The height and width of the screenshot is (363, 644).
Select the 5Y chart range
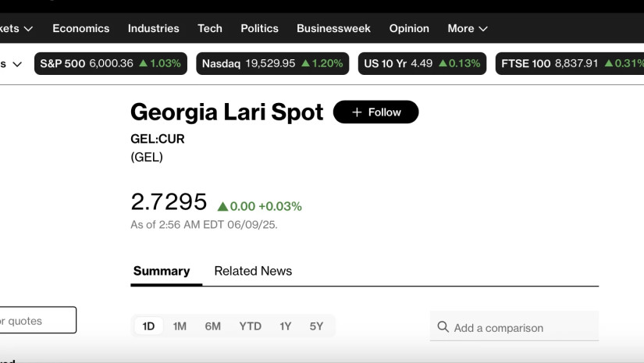(316, 326)
